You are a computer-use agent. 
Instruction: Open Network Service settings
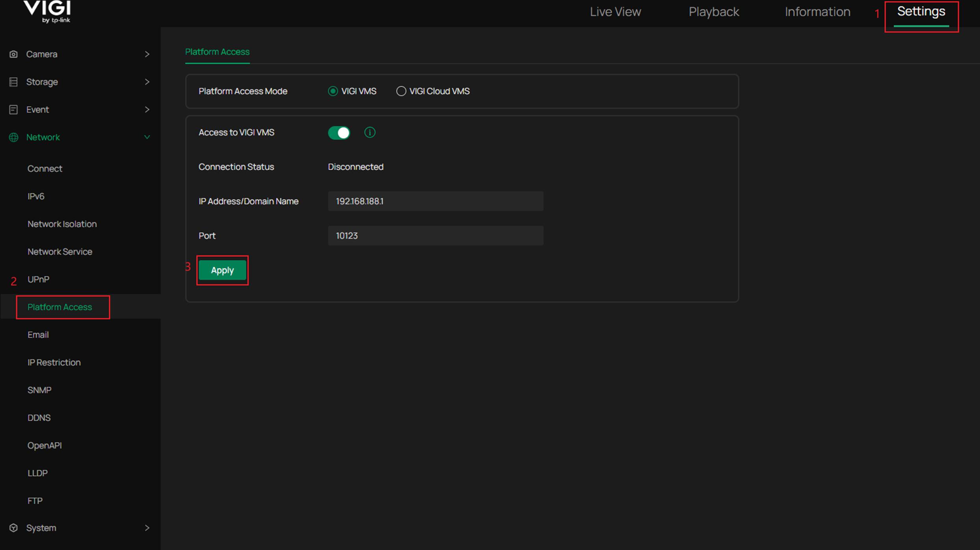[x=60, y=252]
